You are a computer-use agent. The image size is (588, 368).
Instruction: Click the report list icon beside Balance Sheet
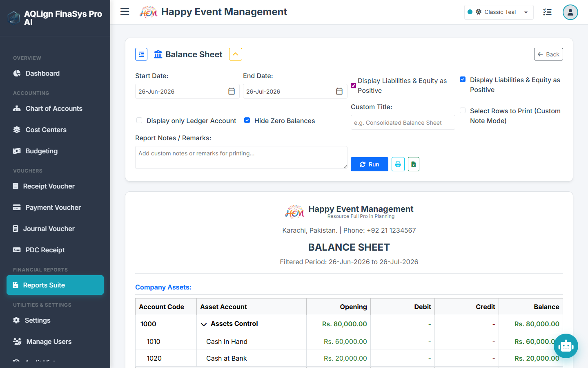[x=141, y=54]
